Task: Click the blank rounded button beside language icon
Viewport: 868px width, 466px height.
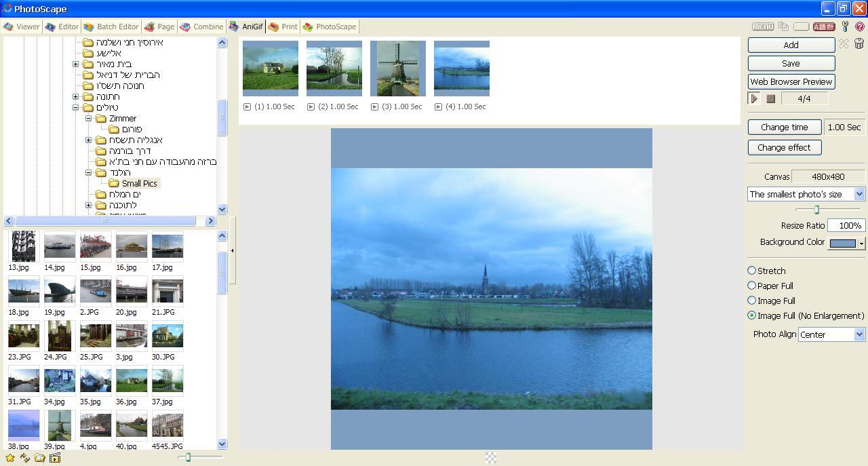Action: point(801,26)
